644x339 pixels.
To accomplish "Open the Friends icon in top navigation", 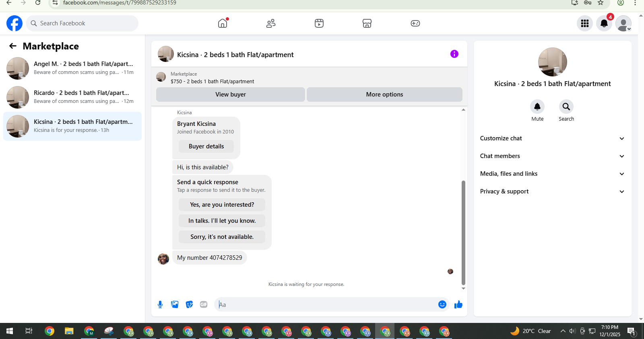I will (x=271, y=23).
